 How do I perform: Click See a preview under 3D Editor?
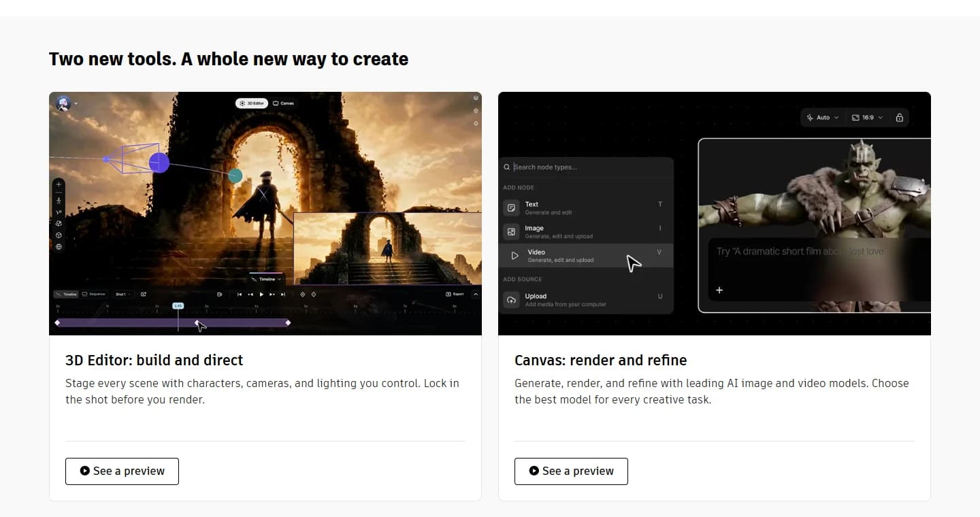(x=122, y=471)
